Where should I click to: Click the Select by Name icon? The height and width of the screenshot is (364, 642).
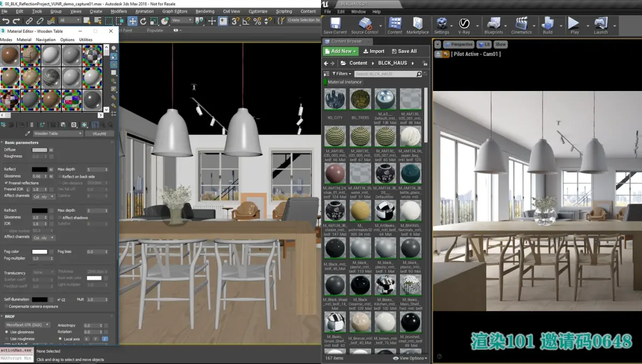pyautogui.click(x=98, y=20)
